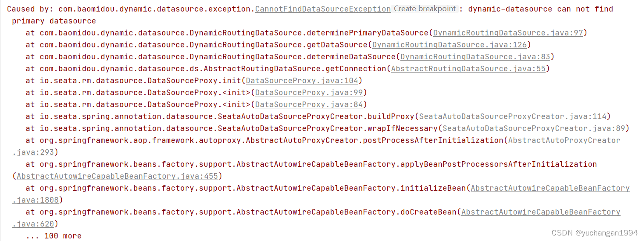Open SeataAutoDataSourceProxyCreator.java:114 link

click(x=512, y=116)
